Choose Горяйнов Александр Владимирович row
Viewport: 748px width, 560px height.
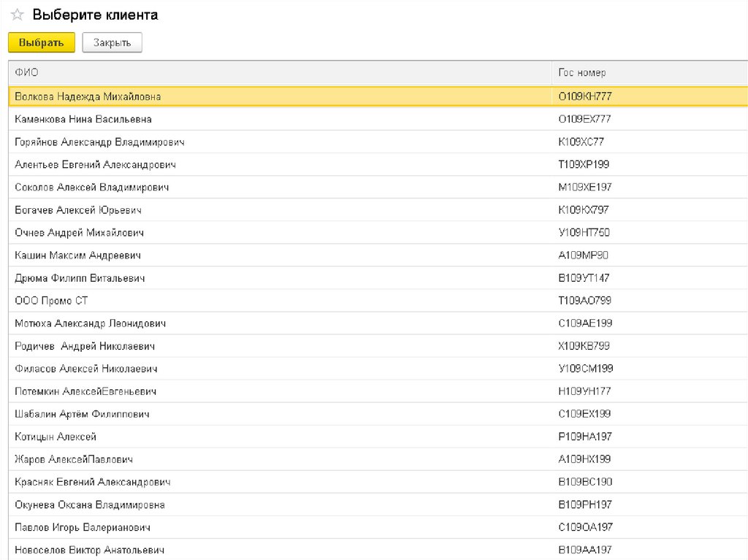pos(99,142)
